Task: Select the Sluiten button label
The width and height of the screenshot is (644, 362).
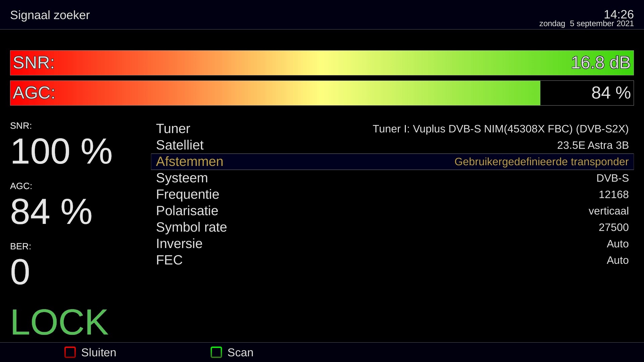Action: click(99, 353)
